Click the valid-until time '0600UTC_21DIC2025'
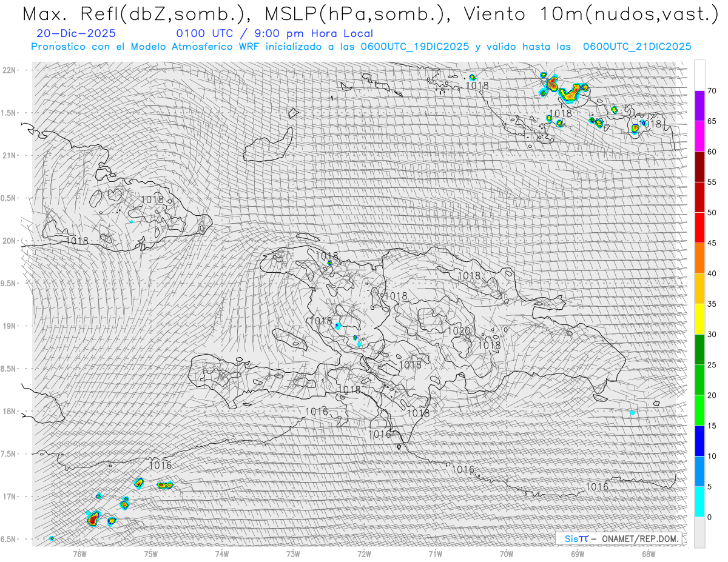This screenshot has width=728, height=562. click(637, 47)
